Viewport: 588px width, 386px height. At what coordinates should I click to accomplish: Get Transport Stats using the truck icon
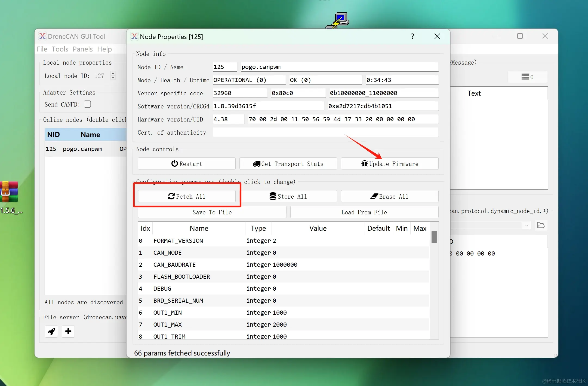click(288, 163)
